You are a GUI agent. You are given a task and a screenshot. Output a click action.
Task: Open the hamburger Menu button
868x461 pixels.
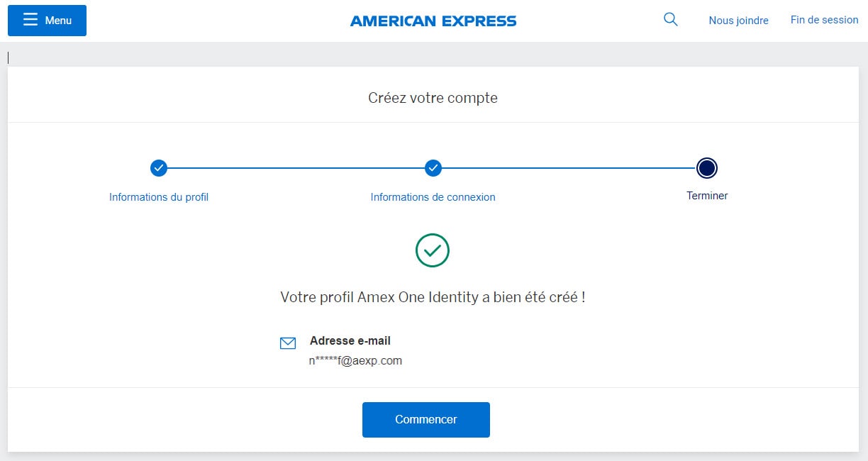pyautogui.click(x=47, y=21)
